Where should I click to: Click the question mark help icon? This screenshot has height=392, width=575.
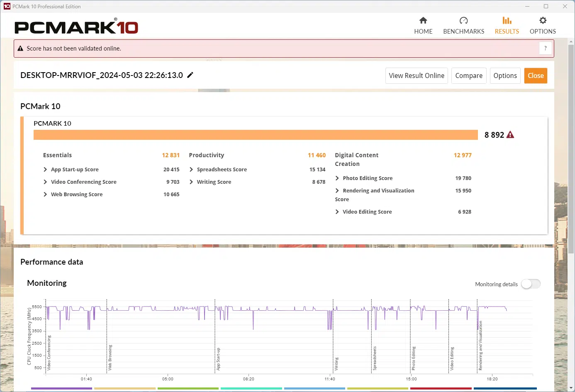545,48
